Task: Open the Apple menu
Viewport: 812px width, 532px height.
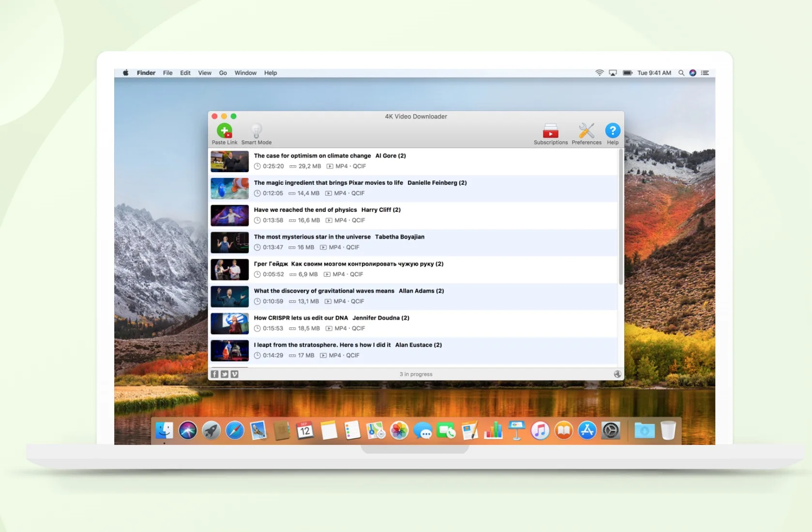Action: pos(126,73)
